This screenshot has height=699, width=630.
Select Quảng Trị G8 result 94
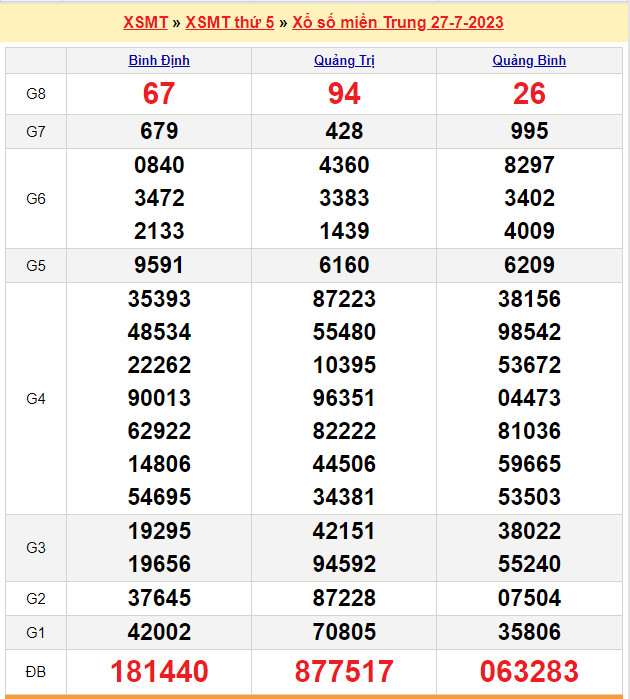(344, 94)
